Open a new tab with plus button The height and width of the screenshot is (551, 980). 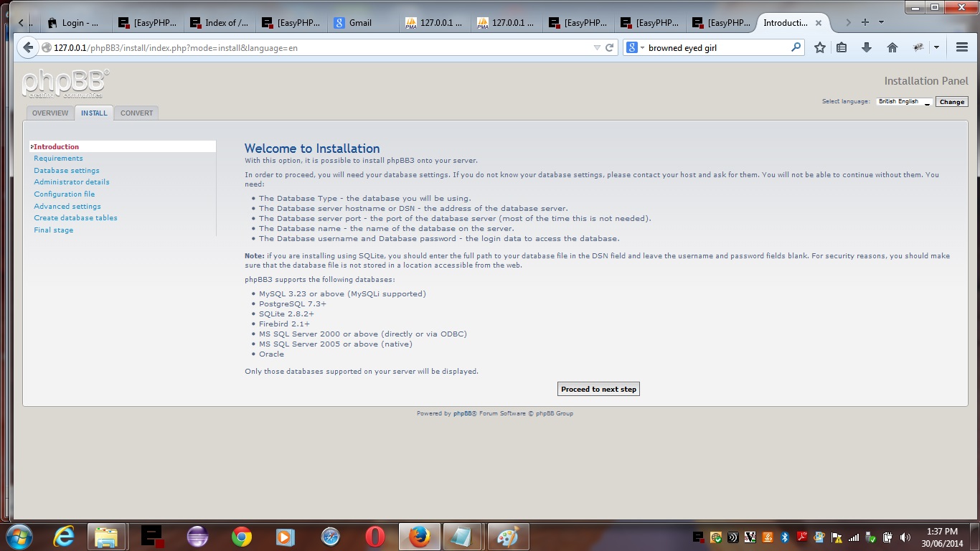click(x=865, y=22)
